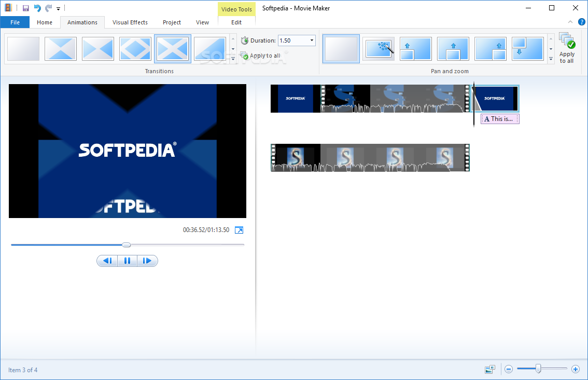The width and height of the screenshot is (588, 380).
Task: Adjust the zoom time scale slider
Action: click(538, 369)
